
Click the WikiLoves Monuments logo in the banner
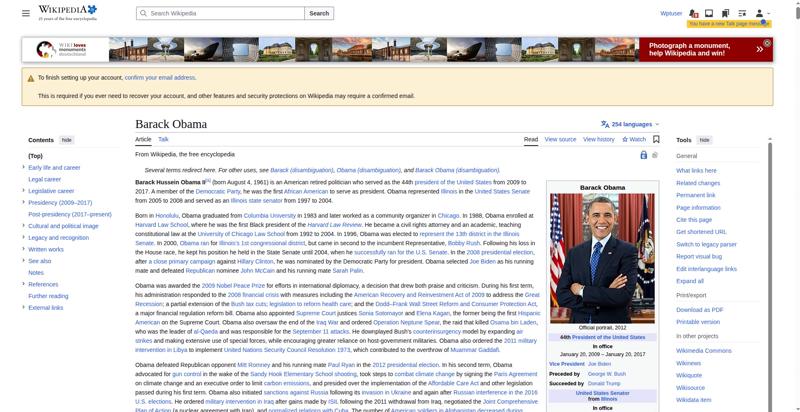pyautogui.click(x=61, y=49)
